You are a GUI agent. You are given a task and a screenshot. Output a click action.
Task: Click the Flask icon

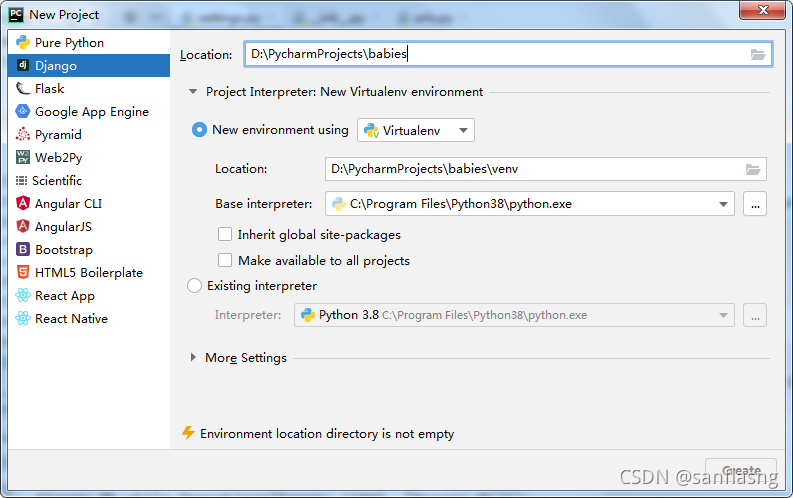[23, 88]
